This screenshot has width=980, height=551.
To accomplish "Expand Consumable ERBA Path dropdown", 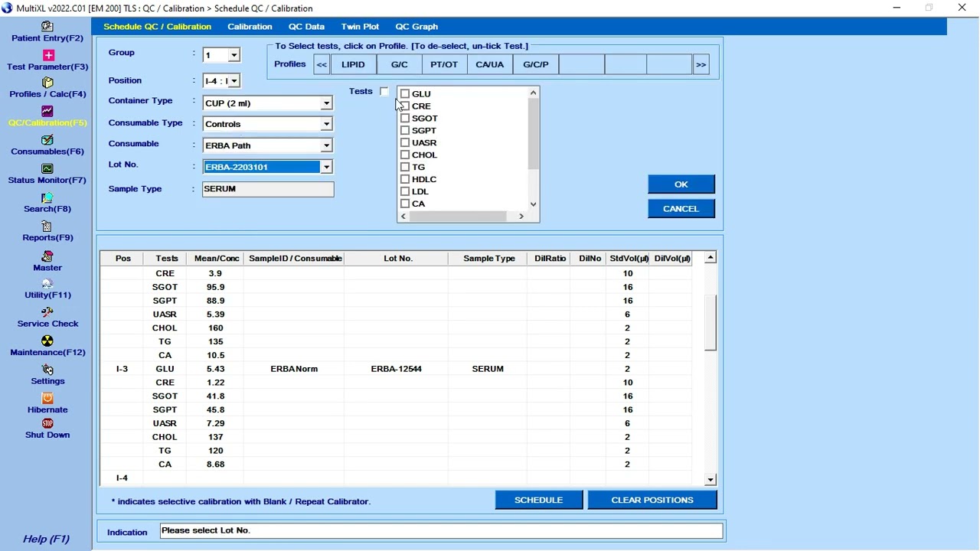I will (326, 145).
